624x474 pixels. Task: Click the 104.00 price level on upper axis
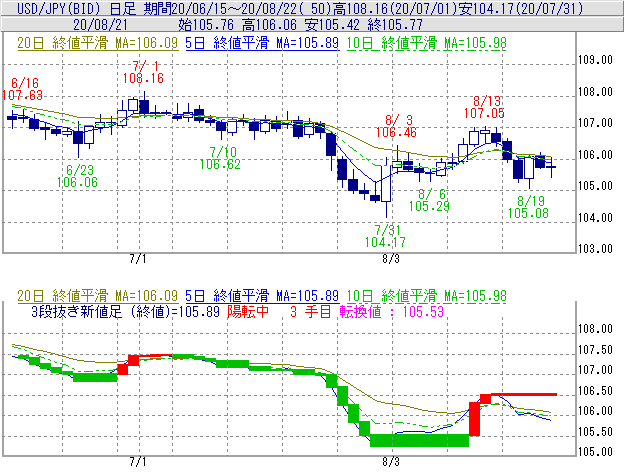point(595,218)
